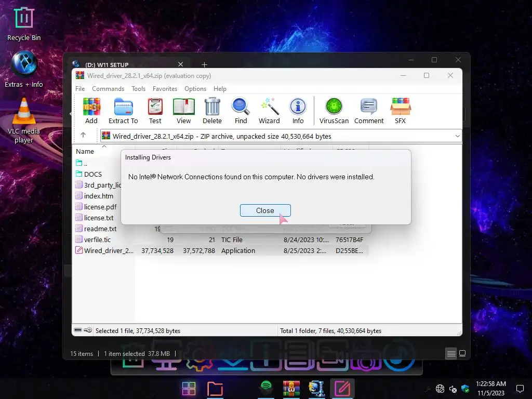The width and height of the screenshot is (532, 399).
Task: Open the notification center icon
Action: tap(520, 389)
